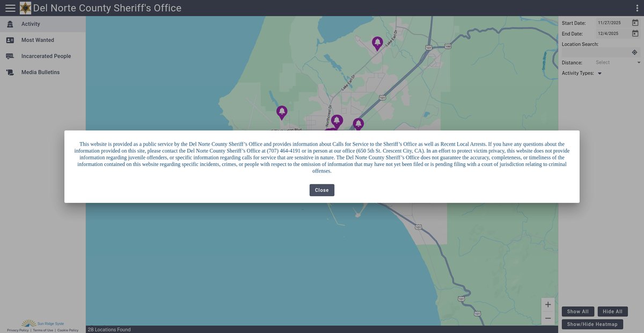Viewport: 644px width, 333px height.
Task: Click the Activity sidebar icon
Action: (x=10, y=24)
